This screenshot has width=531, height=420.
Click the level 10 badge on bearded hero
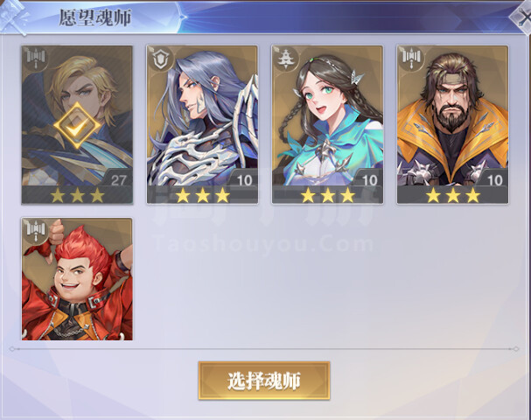pos(493,178)
